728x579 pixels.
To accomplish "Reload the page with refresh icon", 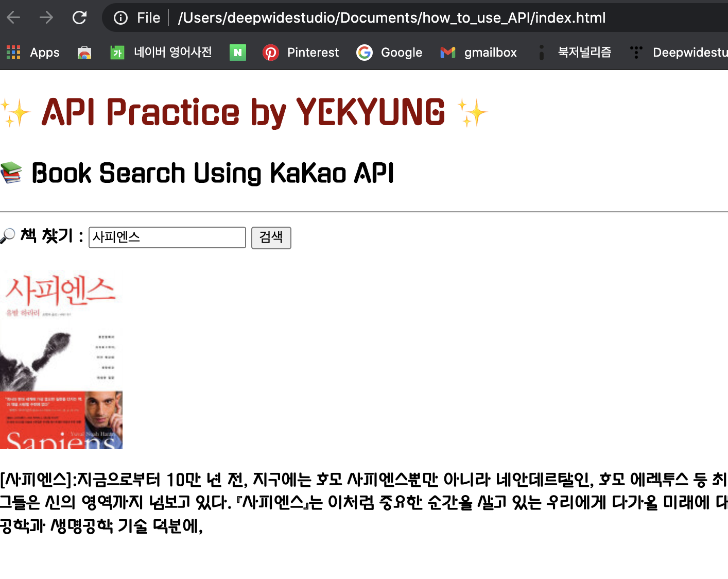I will [x=79, y=18].
